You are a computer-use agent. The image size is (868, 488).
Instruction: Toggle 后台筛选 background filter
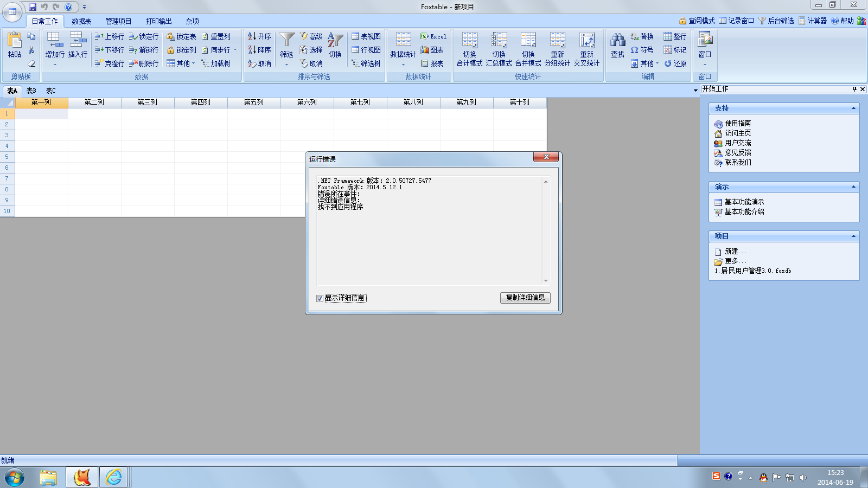click(776, 21)
